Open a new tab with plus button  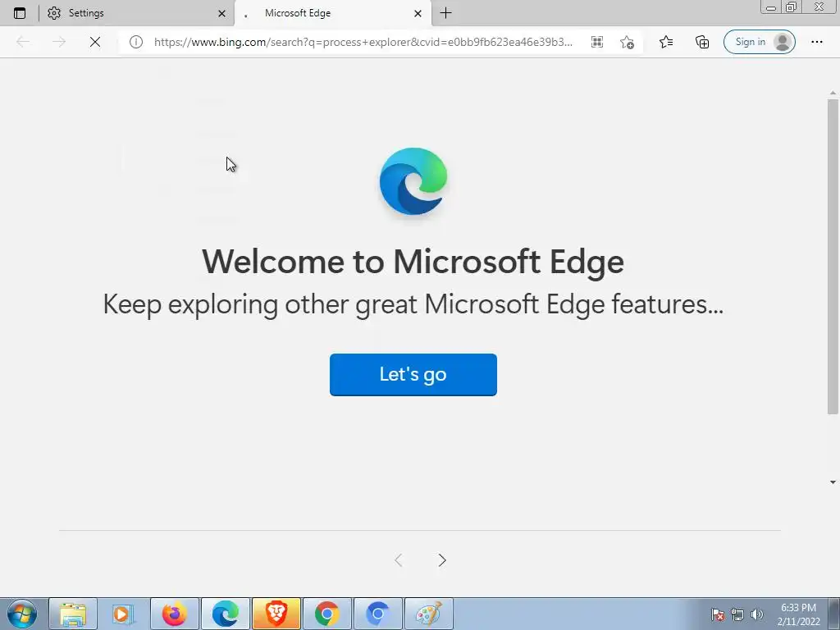pyautogui.click(x=445, y=13)
